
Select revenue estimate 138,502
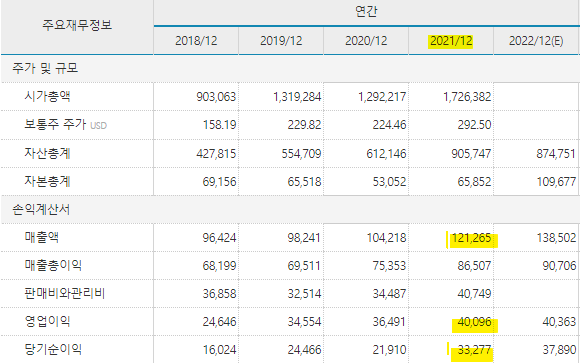tap(557, 238)
